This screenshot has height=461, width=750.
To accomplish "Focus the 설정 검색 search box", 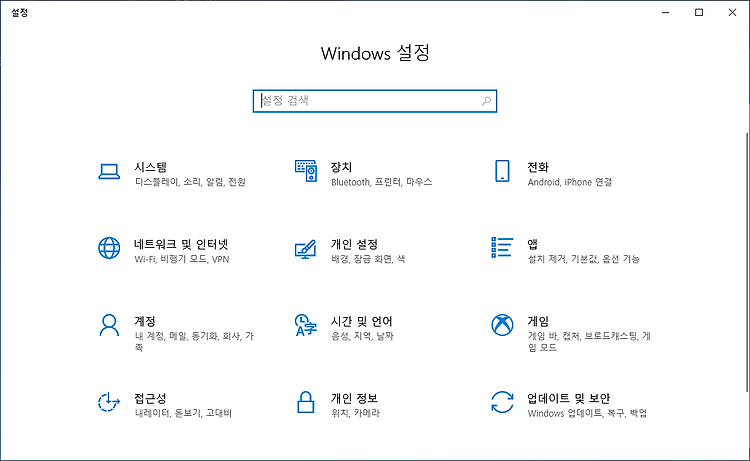I will pyautogui.click(x=375, y=101).
